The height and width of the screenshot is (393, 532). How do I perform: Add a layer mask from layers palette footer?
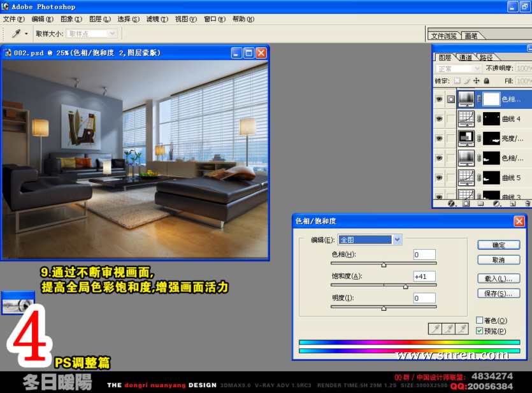(x=466, y=203)
